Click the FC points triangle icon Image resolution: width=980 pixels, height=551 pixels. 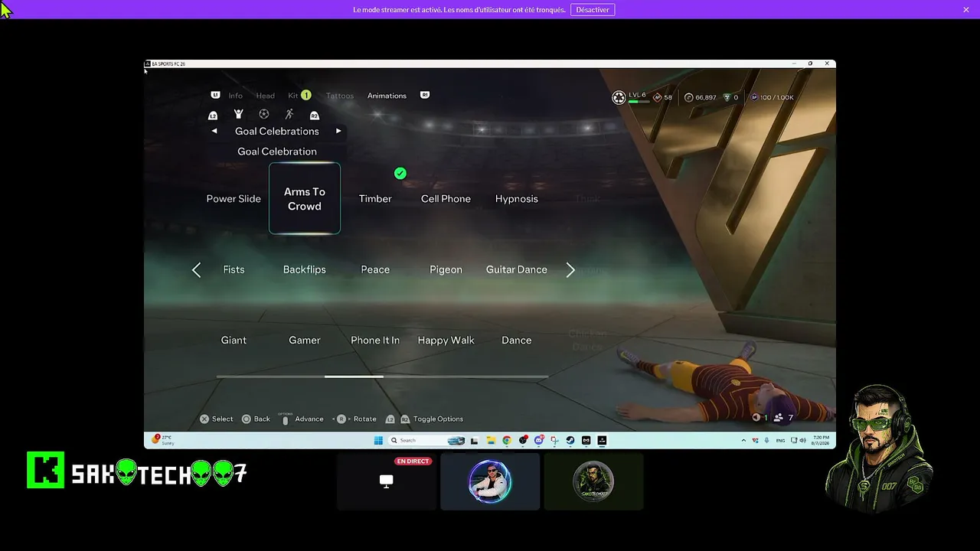(727, 97)
